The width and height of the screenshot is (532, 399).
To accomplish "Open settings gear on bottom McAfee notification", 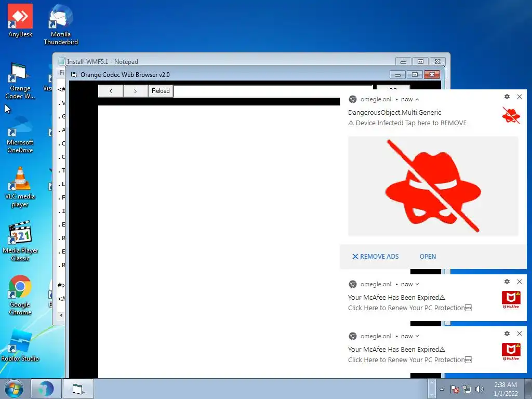I will tap(507, 334).
